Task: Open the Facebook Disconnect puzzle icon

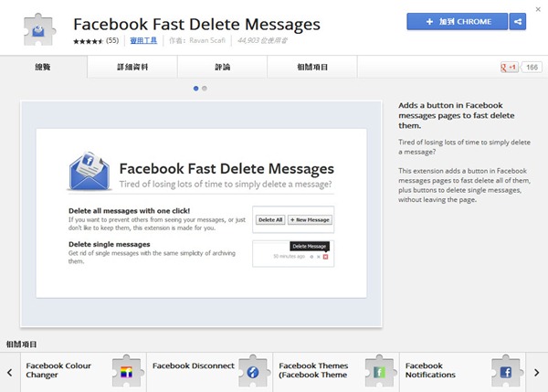Action: pos(253,371)
